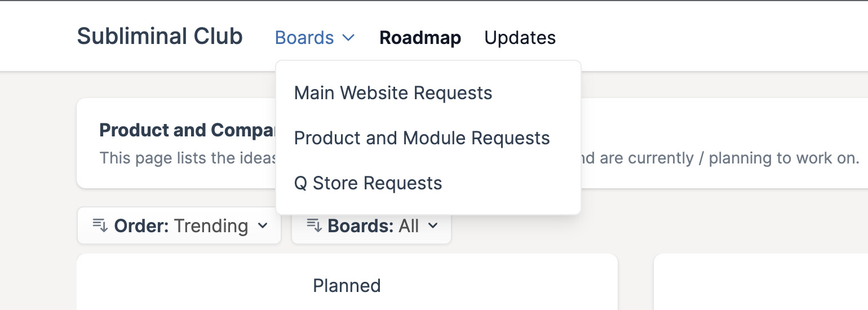Click the Planned column heading

pyautogui.click(x=347, y=286)
